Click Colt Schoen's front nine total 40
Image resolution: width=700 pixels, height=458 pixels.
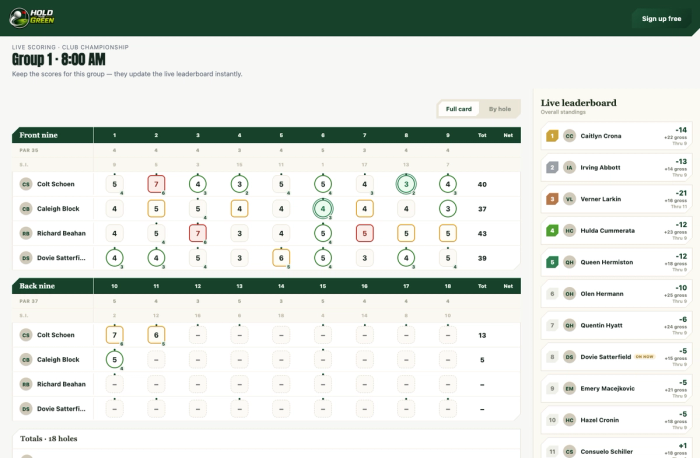[482, 184]
